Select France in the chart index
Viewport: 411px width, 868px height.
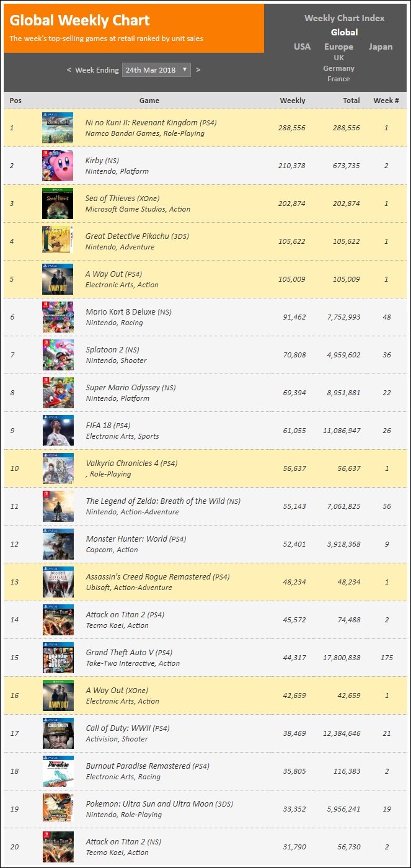tap(338, 79)
